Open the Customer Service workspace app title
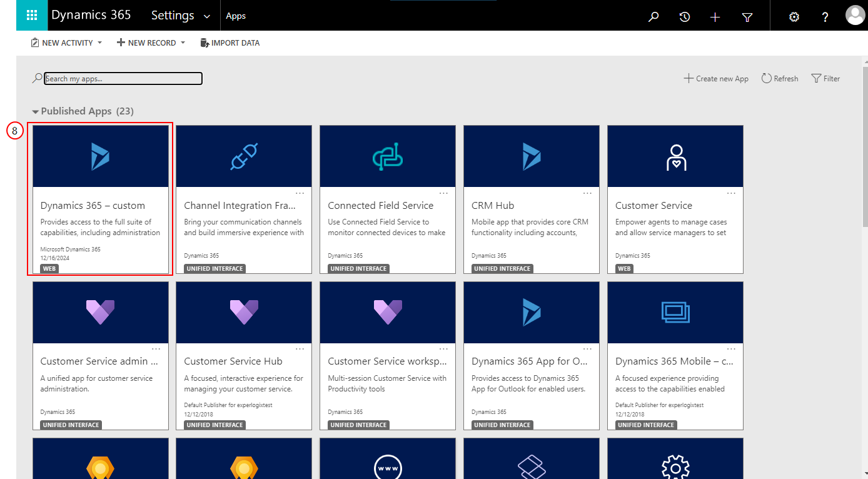This screenshot has width=868, height=479. point(388,361)
